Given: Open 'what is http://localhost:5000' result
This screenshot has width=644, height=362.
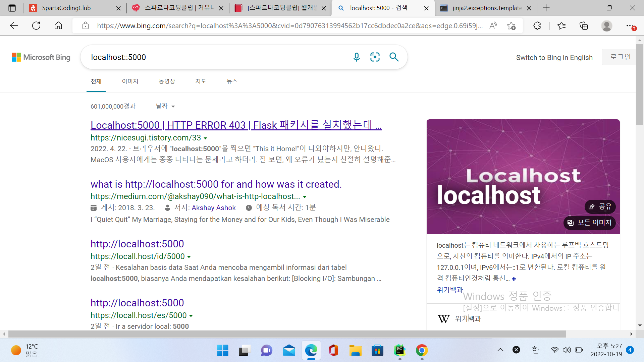Looking at the screenshot, I should coord(216,184).
